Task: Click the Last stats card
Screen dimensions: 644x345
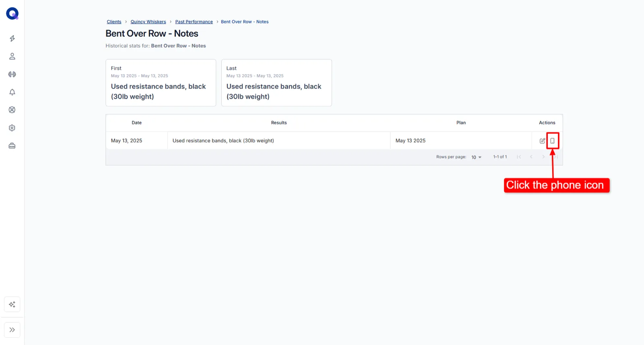Action: click(277, 83)
